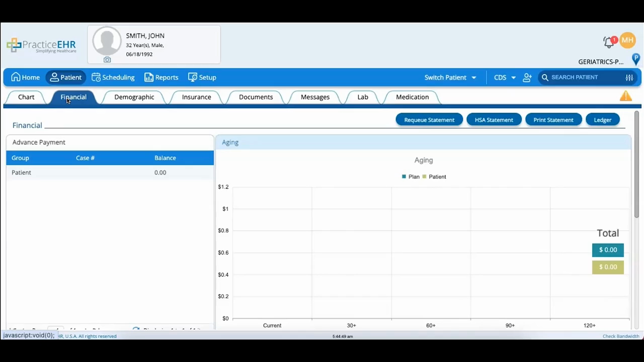644x362 pixels.
Task: Open patient photo placeholder thumbnail
Action: [107, 41]
